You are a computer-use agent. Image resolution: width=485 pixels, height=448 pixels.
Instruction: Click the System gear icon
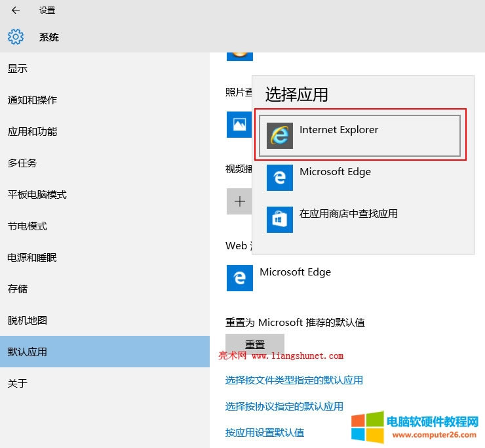point(16,37)
